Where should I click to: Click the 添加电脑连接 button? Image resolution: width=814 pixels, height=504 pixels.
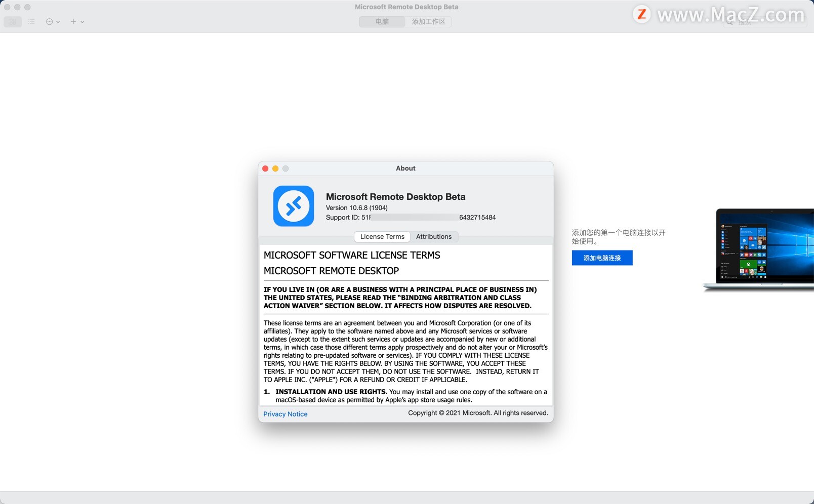(x=602, y=258)
